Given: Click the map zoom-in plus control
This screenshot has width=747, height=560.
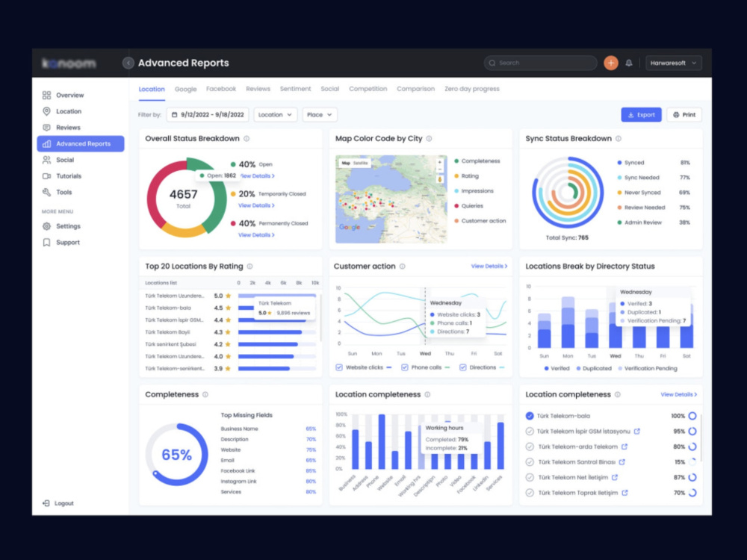Looking at the screenshot, I should [x=440, y=162].
